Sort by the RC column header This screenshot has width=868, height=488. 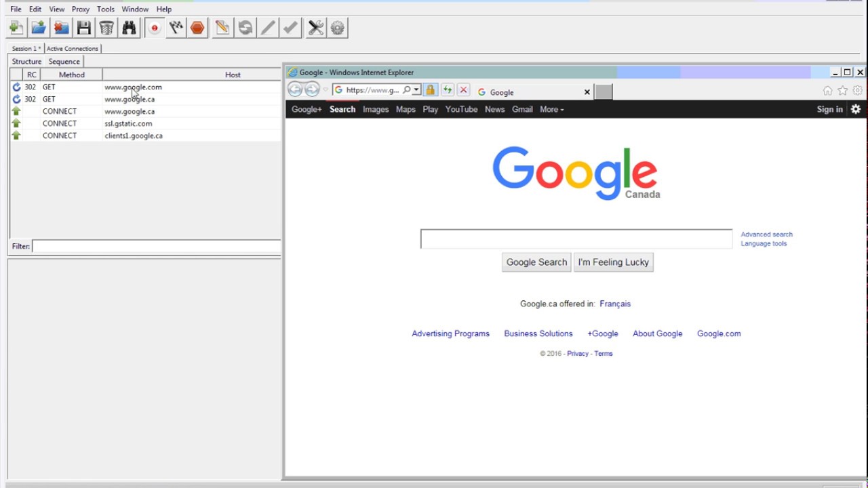[x=31, y=75]
